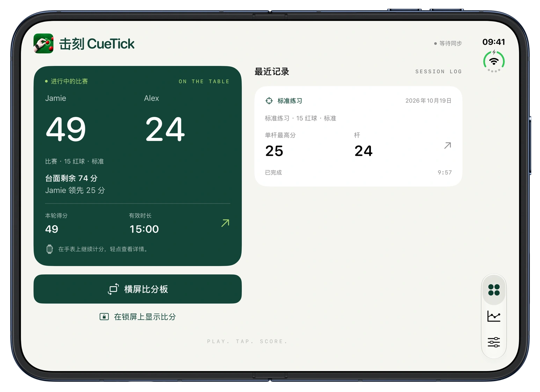Click the 单杆最高分 value 25
Screen dimensions: 540x392
pos(274,151)
